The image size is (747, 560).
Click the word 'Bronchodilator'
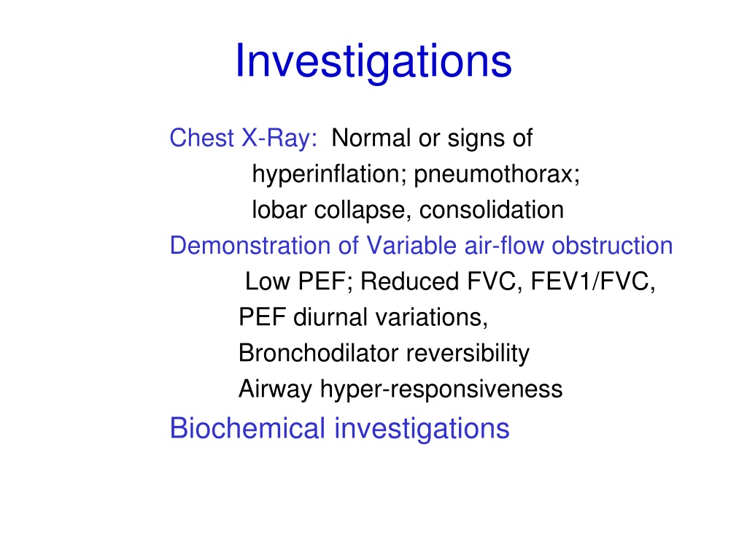318,354
